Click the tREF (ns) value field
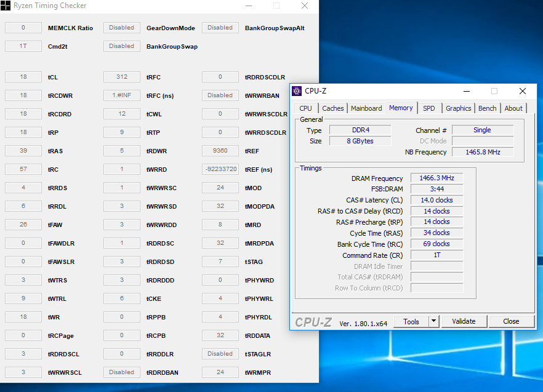 220,169
